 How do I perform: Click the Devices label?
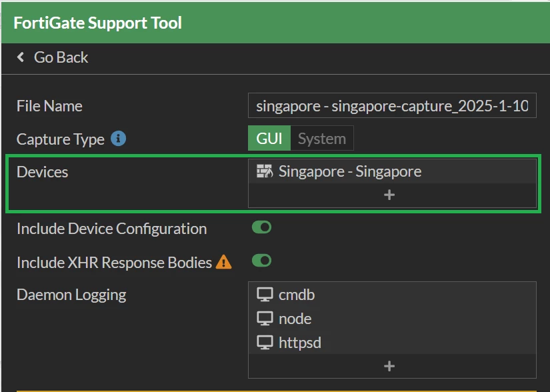point(43,172)
